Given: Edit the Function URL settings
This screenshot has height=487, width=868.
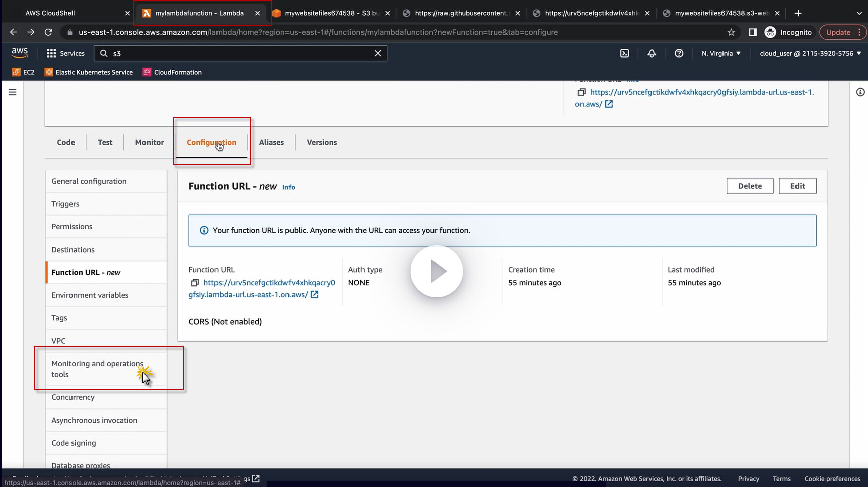Looking at the screenshot, I should point(798,186).
